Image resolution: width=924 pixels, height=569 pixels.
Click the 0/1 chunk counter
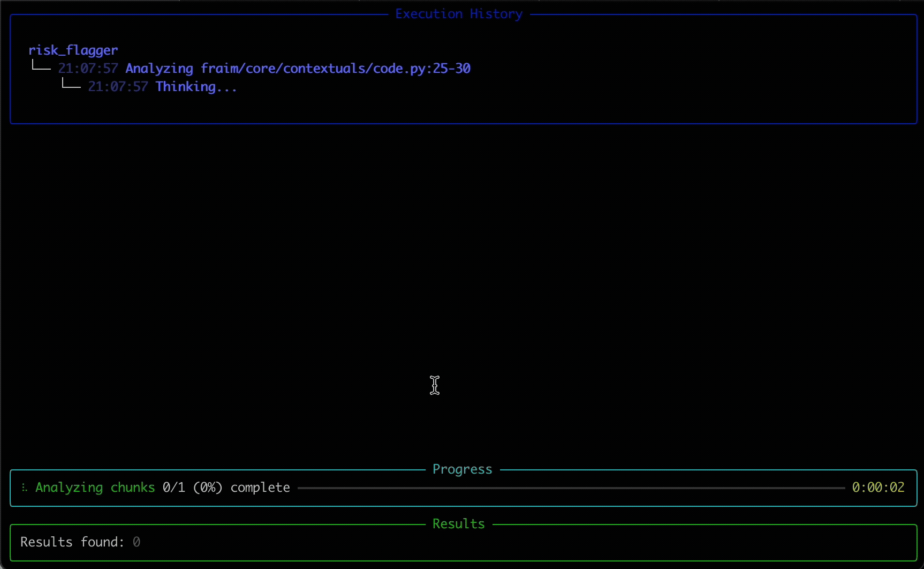coord(173,488)
